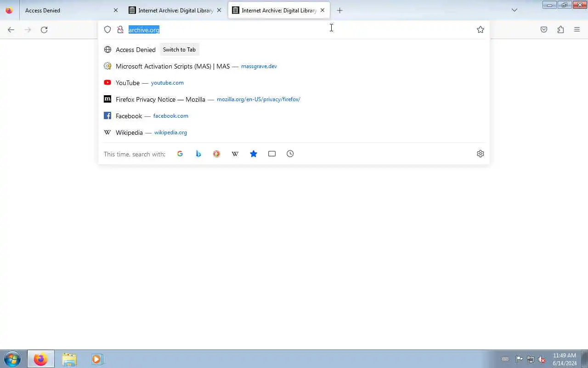The image size is (588, 368).
Task: Open Windows Explorer from taskbar
Action: (69, 359)
